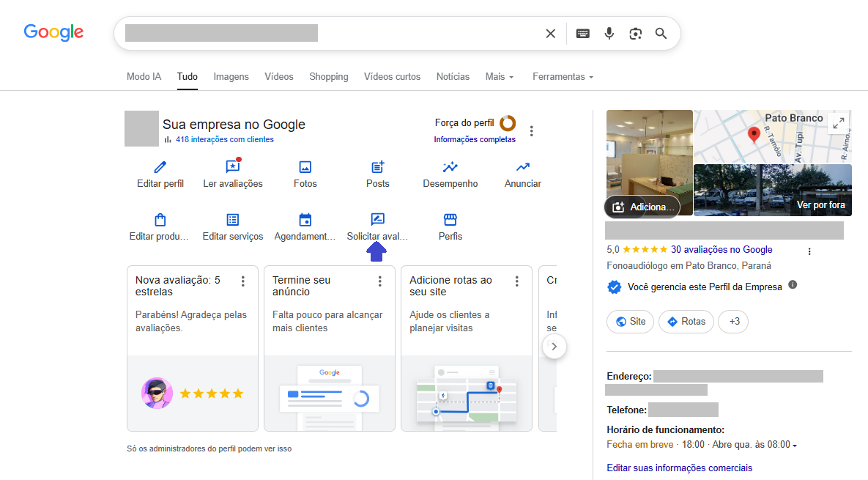Viewport: 868px width, 480px height.
Task: Open the Imagens tab
Action: click(231, 76)
